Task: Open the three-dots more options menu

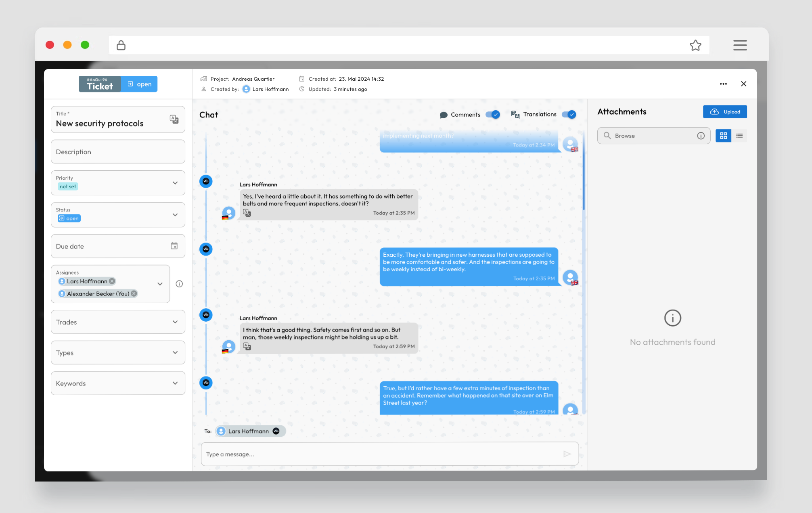Action: [723, 84]
